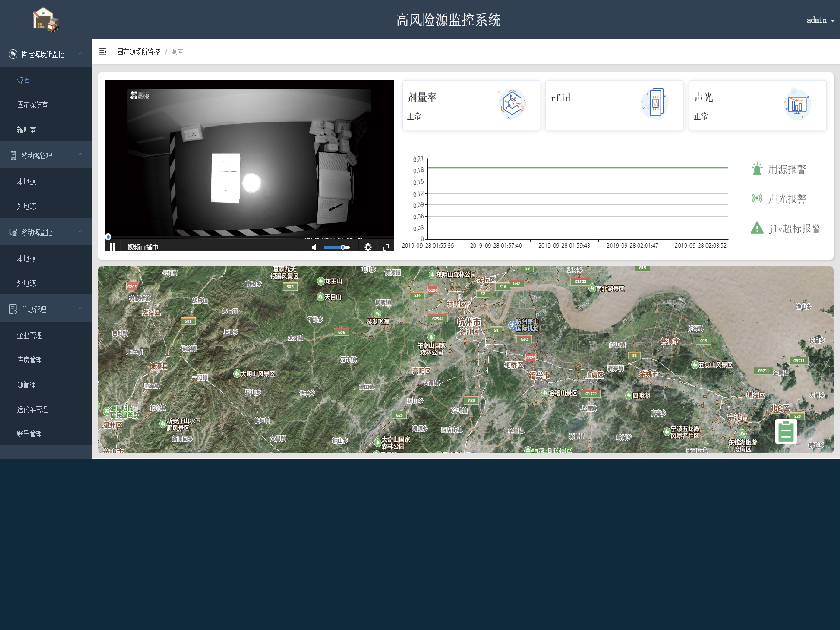Screen dimensions: 840x630
Task: Select 固定探伤室 in the sidebar
Action: tap(32, 105)
